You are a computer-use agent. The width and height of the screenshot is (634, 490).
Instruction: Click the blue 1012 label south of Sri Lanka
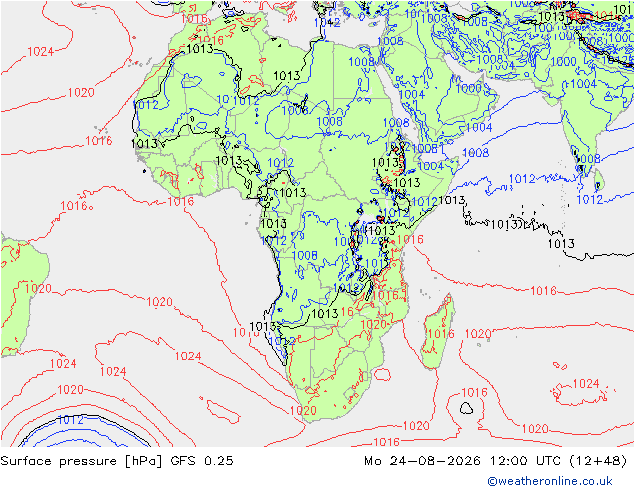[x=590, y=199]
